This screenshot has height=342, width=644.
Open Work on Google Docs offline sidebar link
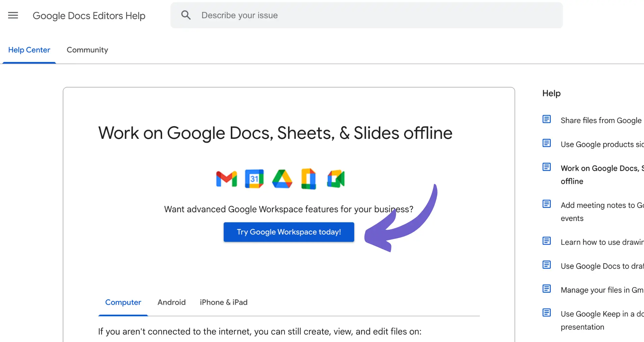click(602, 175)
